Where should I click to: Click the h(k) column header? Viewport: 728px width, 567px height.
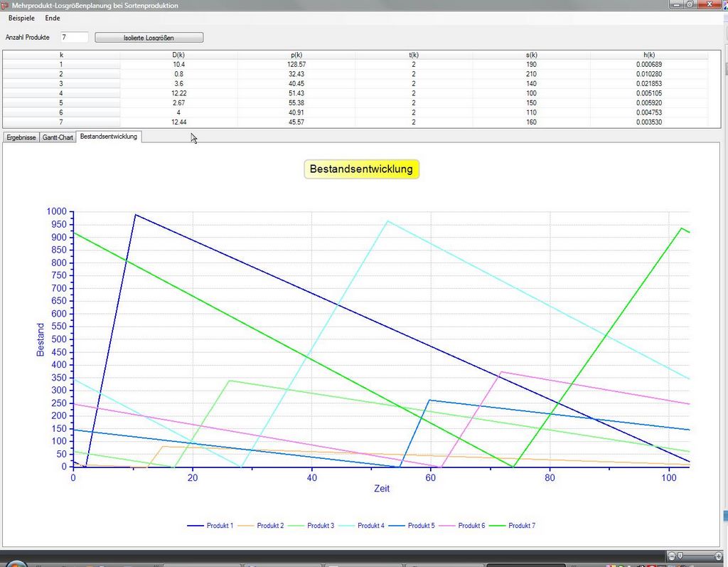point(648,55)
